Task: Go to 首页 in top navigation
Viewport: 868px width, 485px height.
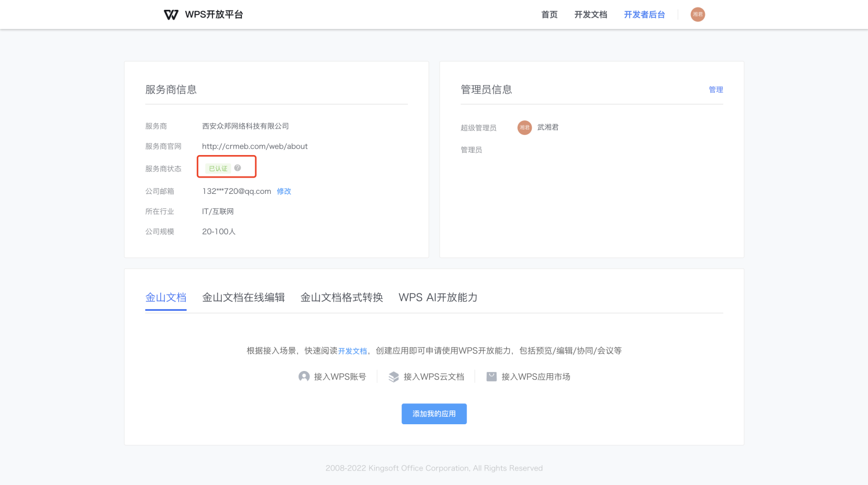Action: click(x=549, y=14)
